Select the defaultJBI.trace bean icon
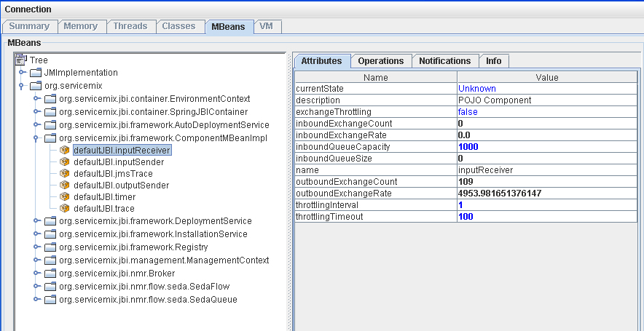644x331 pixels. click(x=65, y=208)
